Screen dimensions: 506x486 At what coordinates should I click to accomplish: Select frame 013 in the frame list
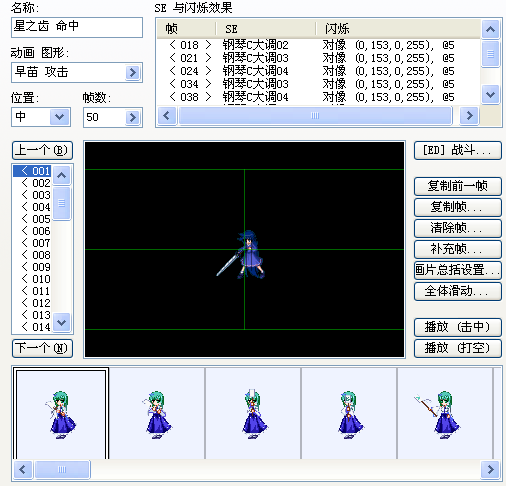(32, 315)
